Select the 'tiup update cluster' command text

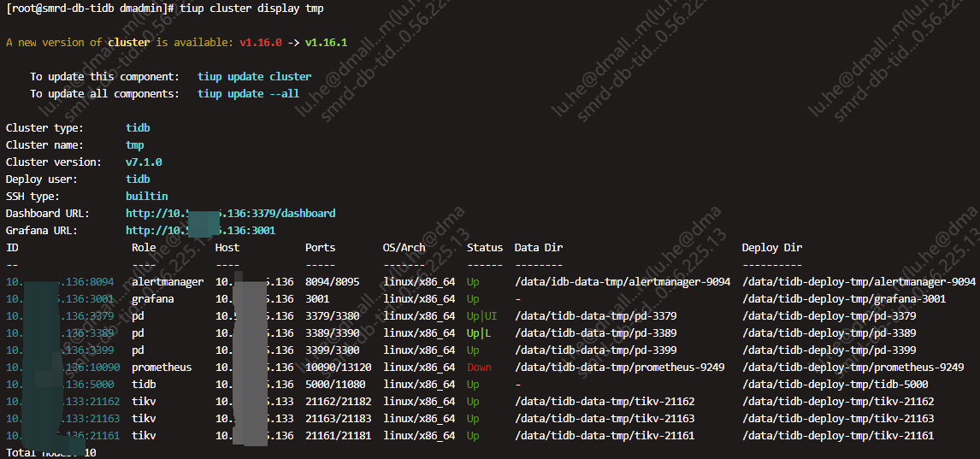(254, 77)
